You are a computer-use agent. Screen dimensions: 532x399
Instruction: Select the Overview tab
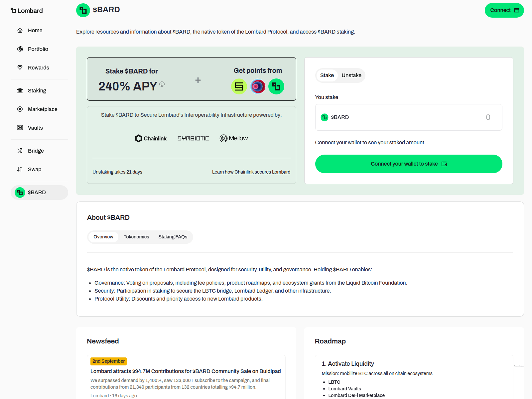pyautogui.click(x=103, y=237)
